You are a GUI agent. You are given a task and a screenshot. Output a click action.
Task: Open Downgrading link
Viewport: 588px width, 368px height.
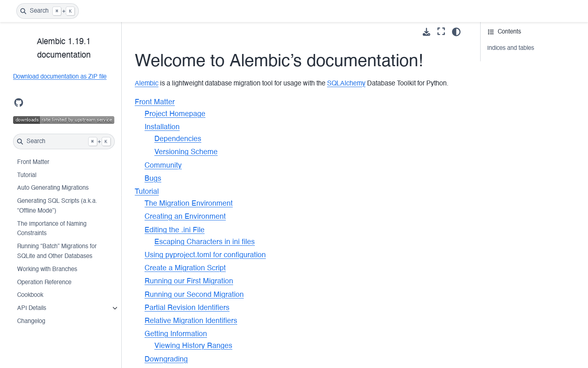click(x=166, y=359)
